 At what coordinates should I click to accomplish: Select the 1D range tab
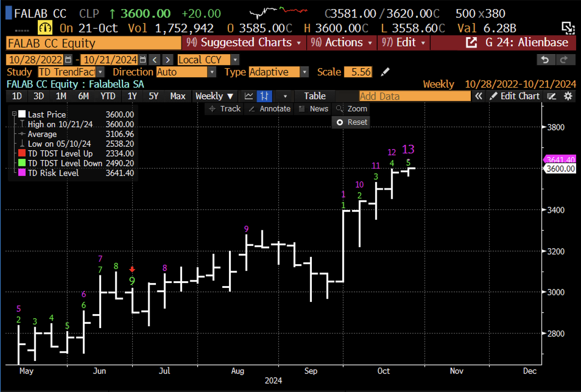pos(16,96)
